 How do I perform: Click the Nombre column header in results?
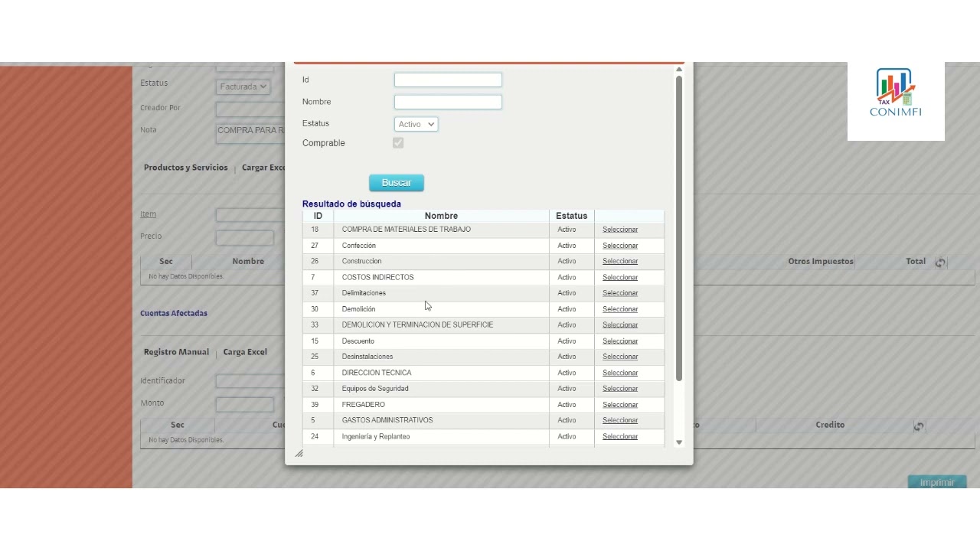click(x=441, y=216)
